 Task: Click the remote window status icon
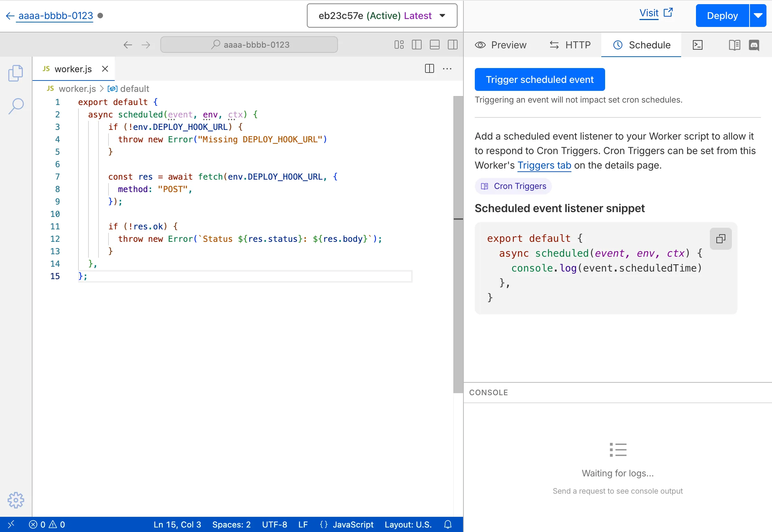pos(11,524)
